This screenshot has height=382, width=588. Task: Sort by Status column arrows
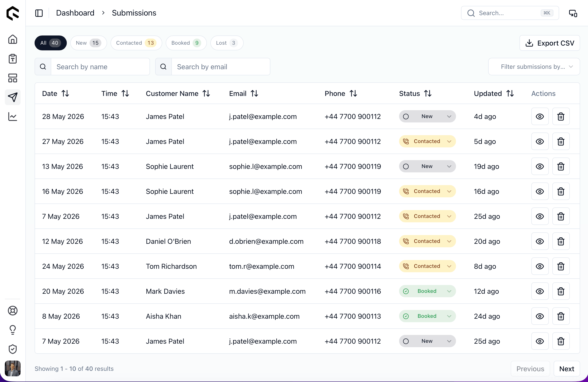(428, 94)
